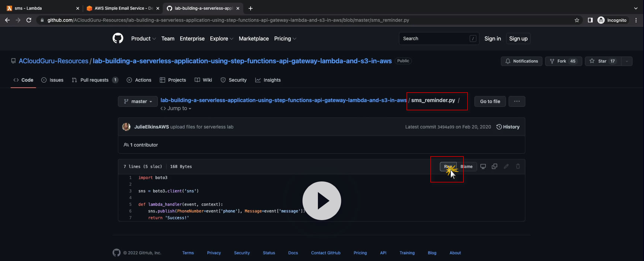
Task: Open the Incognito profile button
Action: (612, 20)
